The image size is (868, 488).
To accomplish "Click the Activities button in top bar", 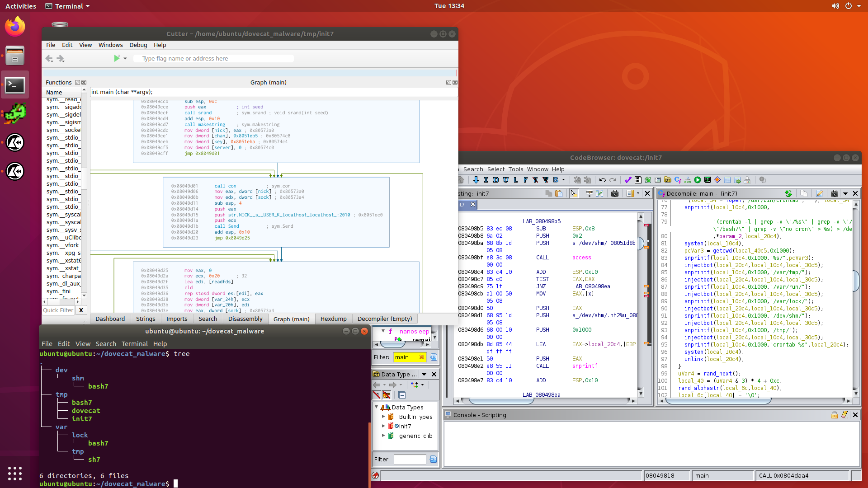I will [x=21, y=6].
